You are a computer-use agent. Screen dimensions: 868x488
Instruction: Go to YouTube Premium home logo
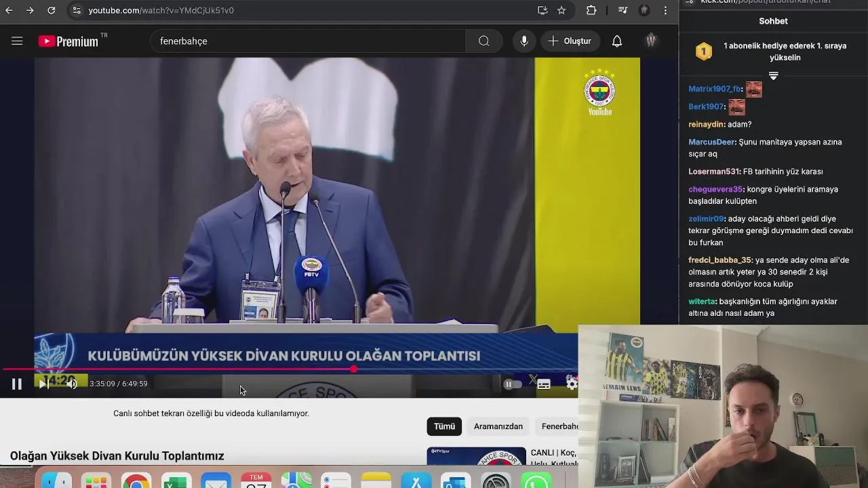pos(69,41)
